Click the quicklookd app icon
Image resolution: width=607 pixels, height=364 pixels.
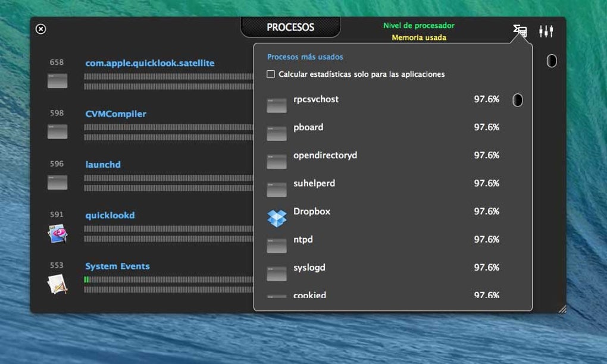tap(57, 233)
